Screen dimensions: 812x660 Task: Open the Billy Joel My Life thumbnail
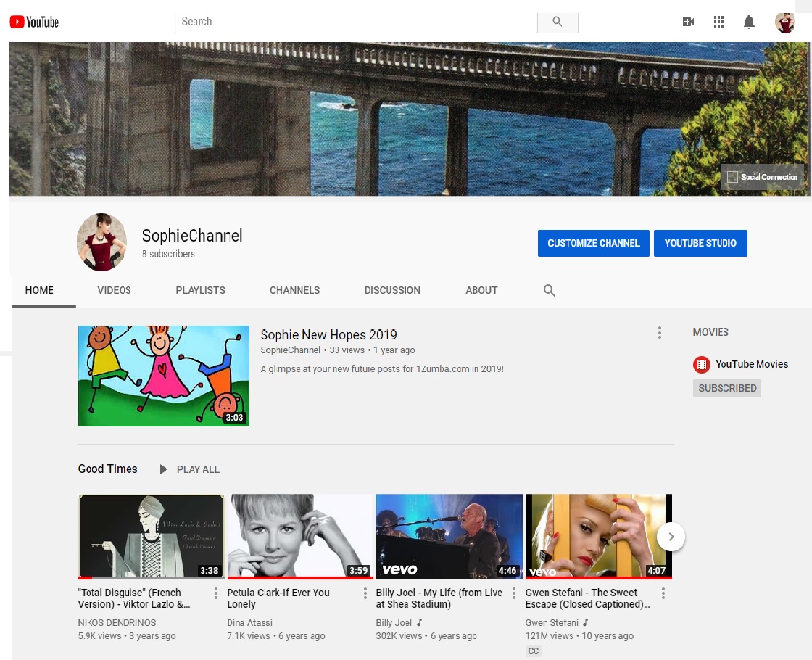(x=449, y=536)
